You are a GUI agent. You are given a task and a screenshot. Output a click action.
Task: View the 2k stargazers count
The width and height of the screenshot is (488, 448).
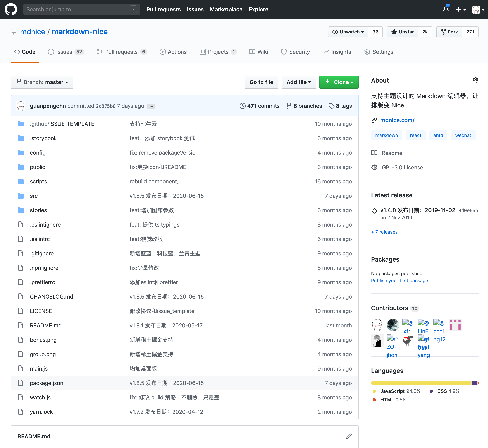425,32
